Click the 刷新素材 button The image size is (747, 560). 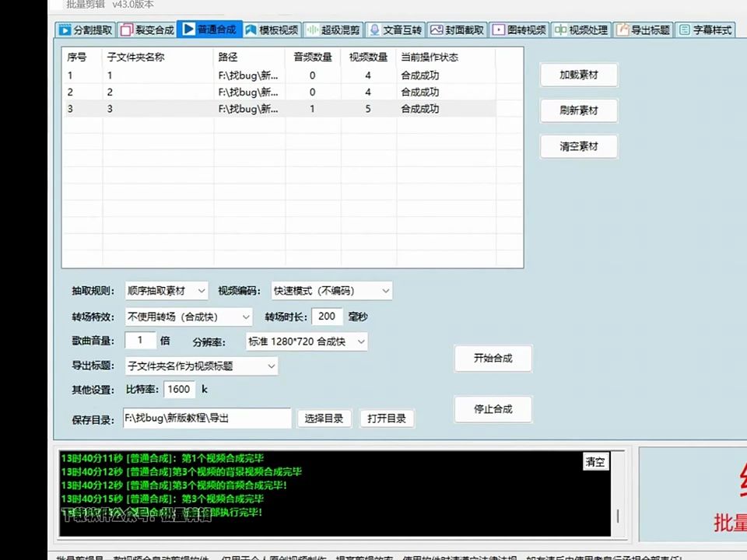pos(579,110)
